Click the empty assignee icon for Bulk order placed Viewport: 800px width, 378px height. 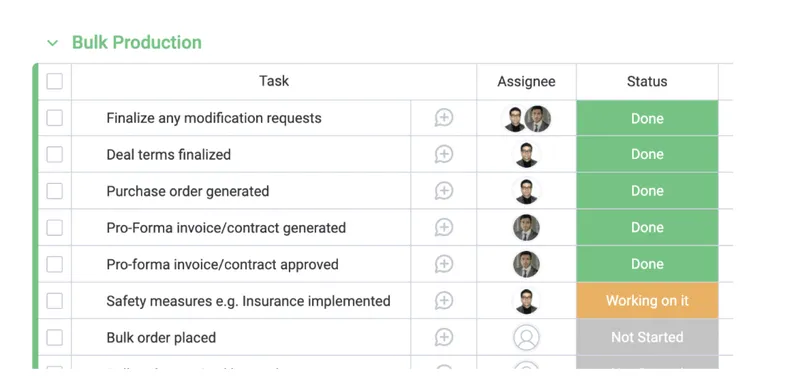[x=527, y=337]
